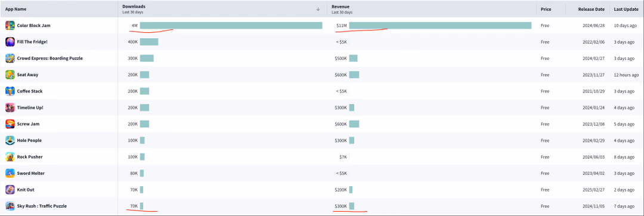Open the Rock Pusher app icon
The width and height of the screenshot is (644, 216).
coord(10,157)
